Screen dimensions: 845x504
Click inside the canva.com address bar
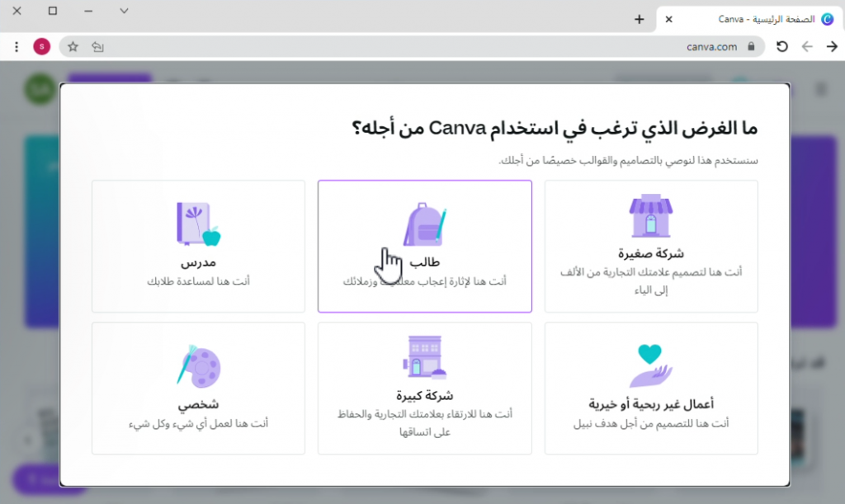tap(711, 47)
